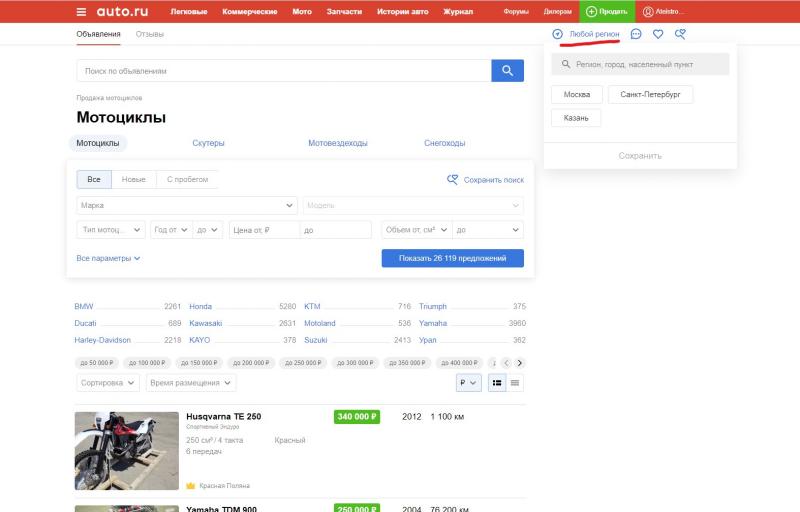Open the hamburger main menu

pos(81,11)
